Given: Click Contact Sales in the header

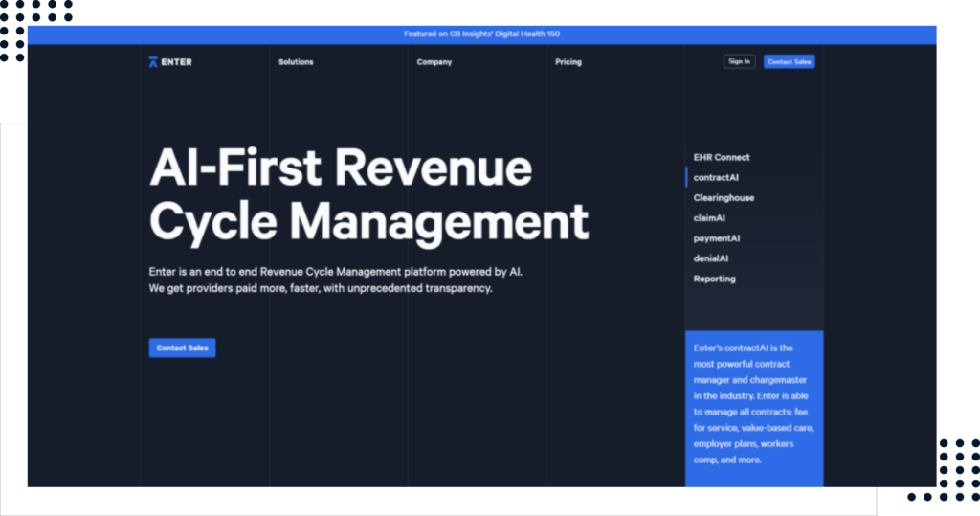Looking at the screenshot, I should point(789,61).
